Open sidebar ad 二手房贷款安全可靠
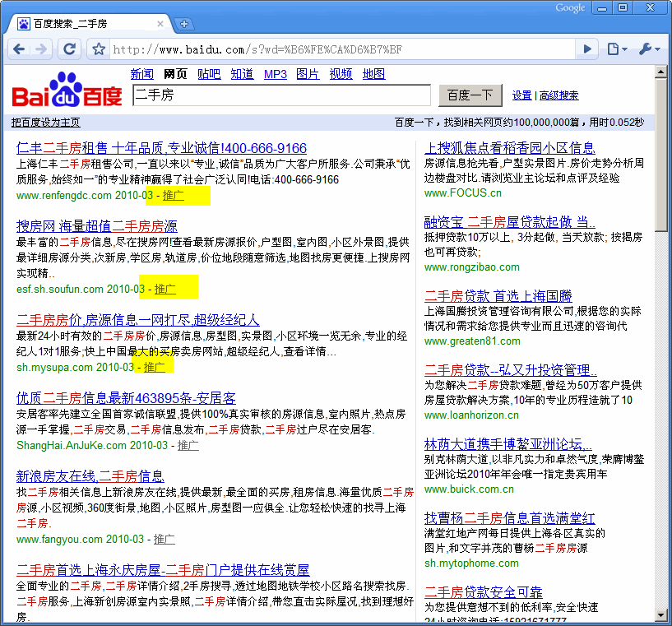This screenshot has height=626, width=672. coord(484,592)
